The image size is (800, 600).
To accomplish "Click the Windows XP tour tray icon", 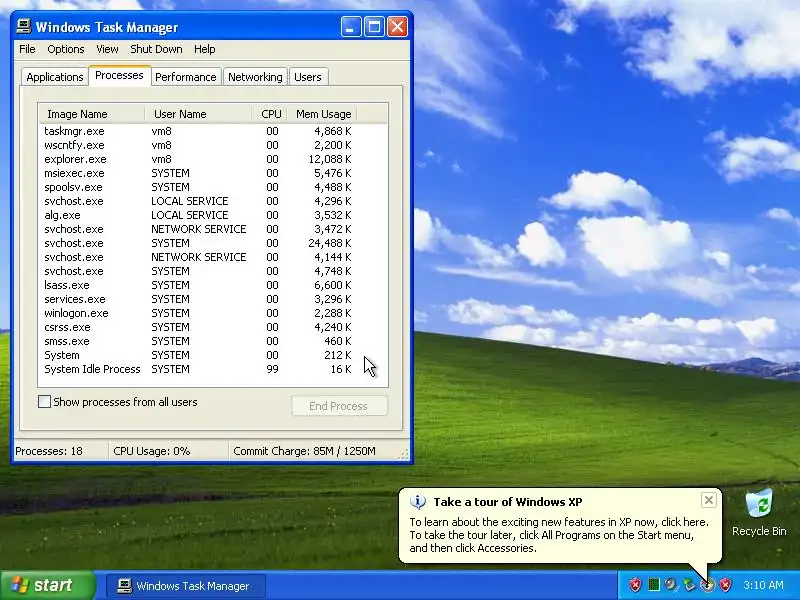I will (x=707, y=584).
